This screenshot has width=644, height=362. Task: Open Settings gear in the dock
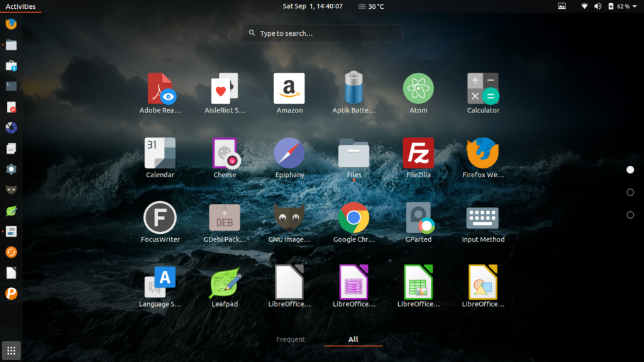click(11, 169)
